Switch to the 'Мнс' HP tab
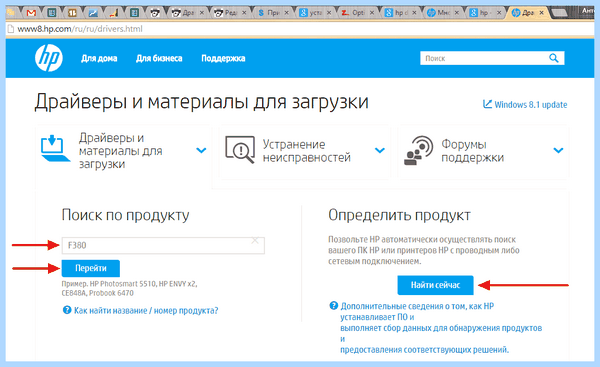 tap(442, 13)
